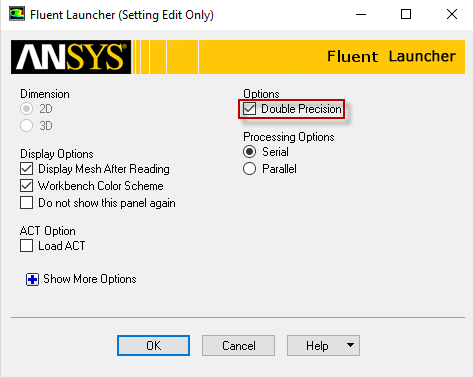
Task: Uncheck Workbench Color Scheme option
Action: point(26,186)
